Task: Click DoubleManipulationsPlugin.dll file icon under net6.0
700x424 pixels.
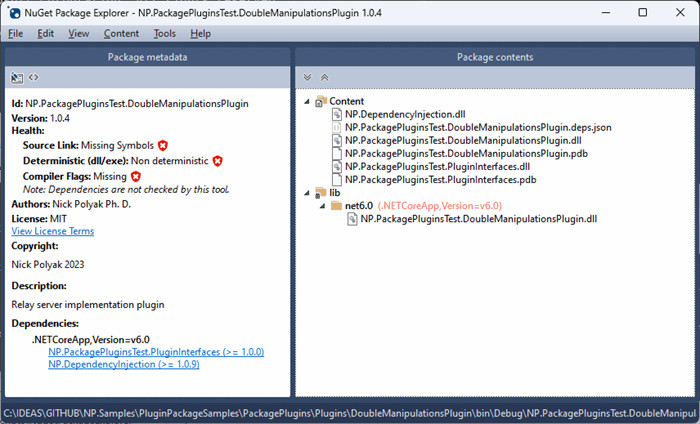Action: click(x=352, y=219)
